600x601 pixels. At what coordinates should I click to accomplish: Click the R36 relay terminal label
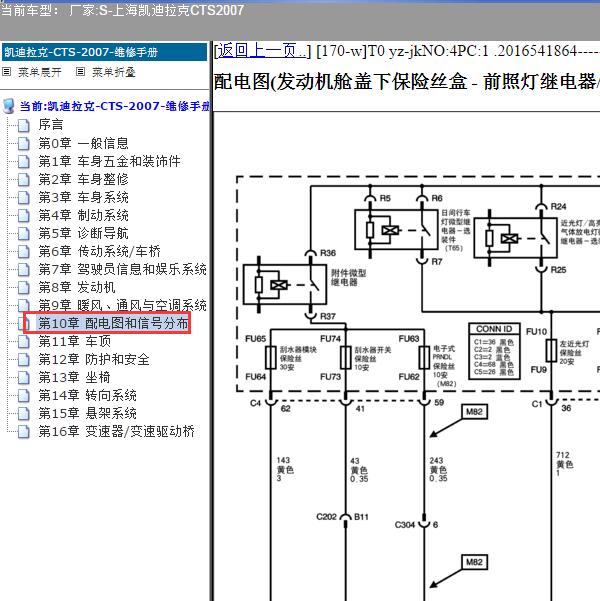pos(328,253)
